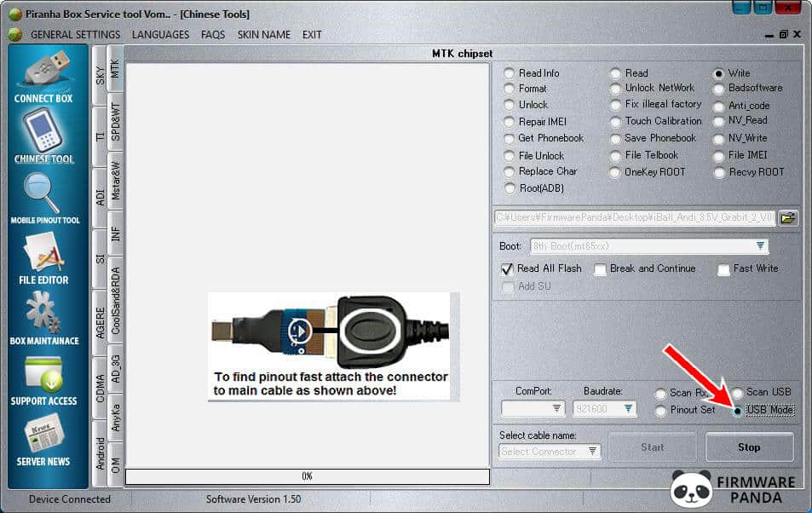View SERVER NEWS

[x=43, y=432]
